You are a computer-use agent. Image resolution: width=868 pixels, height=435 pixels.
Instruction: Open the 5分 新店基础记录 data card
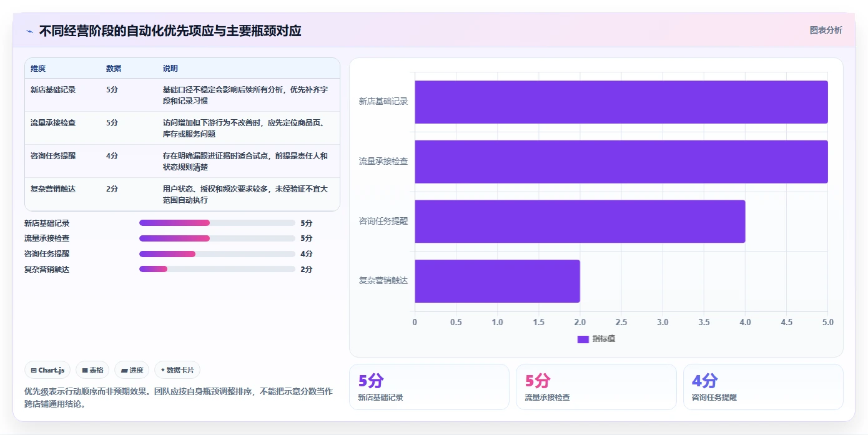coord(429,387)
